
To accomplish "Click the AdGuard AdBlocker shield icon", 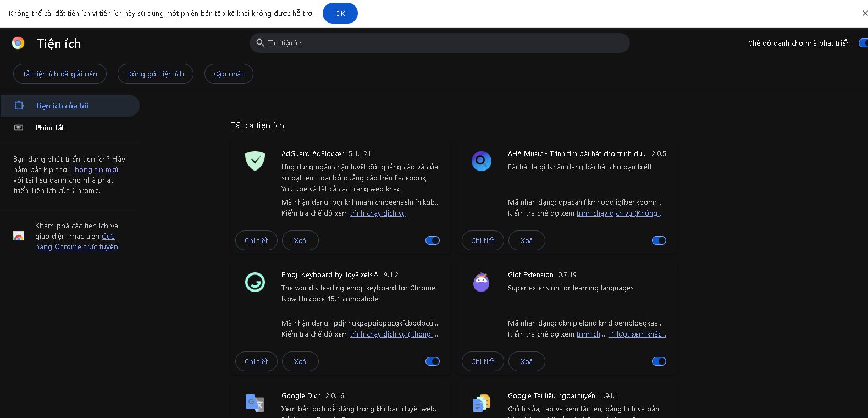I will coord(255,161).
